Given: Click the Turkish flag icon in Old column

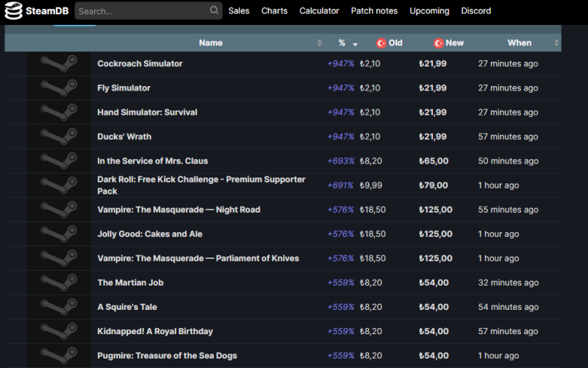Looking at the screenshot, I should [381, 43].
